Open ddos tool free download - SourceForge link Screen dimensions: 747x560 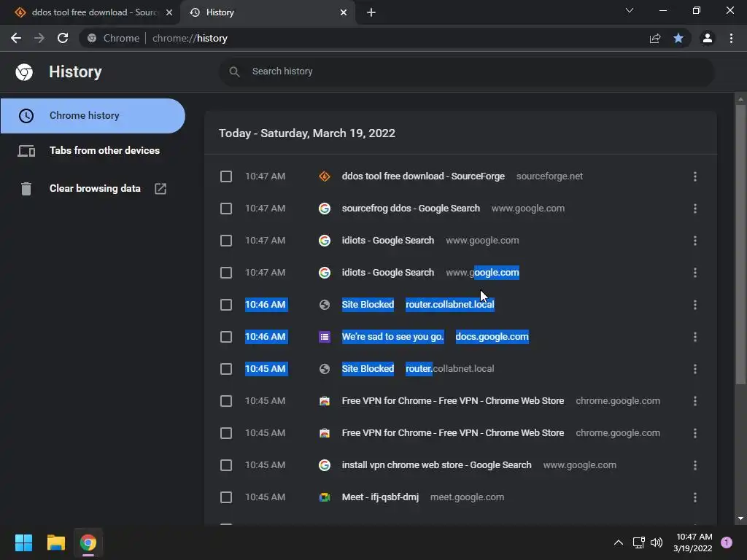(423, 176)
